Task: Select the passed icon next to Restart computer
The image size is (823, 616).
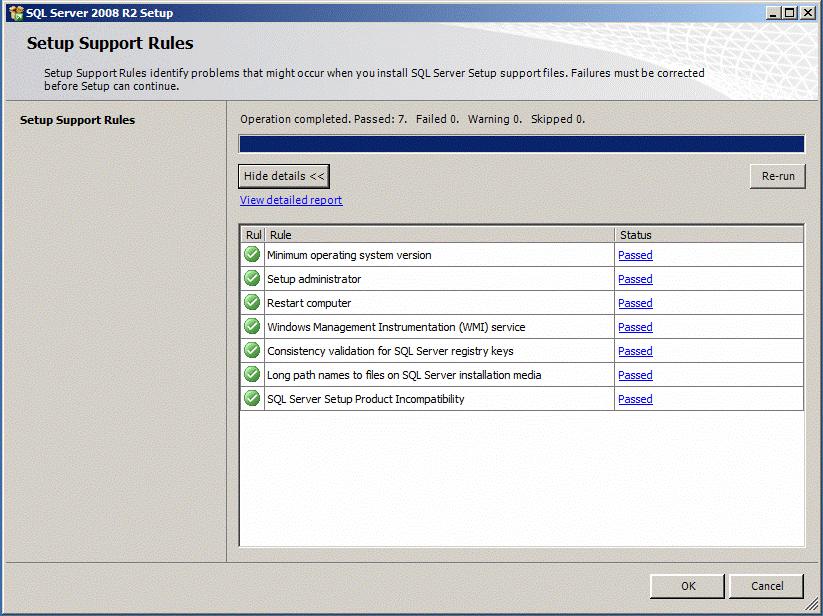Action: click(x=251, y=302)
